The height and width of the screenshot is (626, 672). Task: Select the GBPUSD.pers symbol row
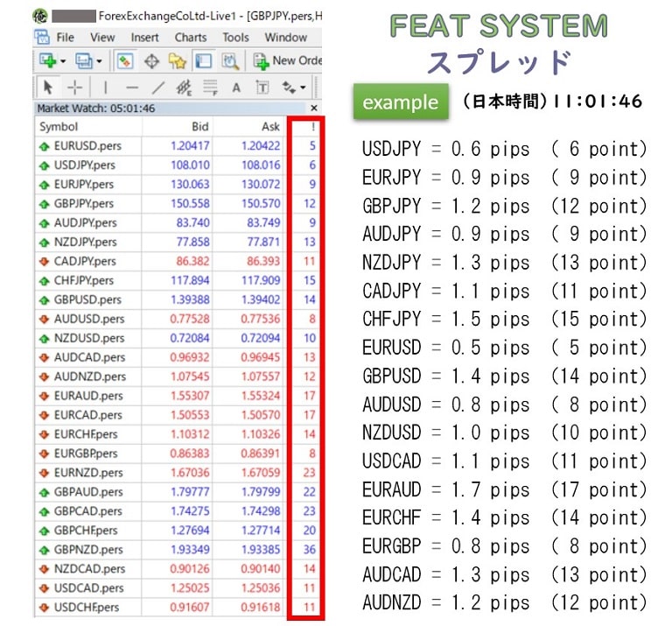pyautogui.click(x=178, y=299)
